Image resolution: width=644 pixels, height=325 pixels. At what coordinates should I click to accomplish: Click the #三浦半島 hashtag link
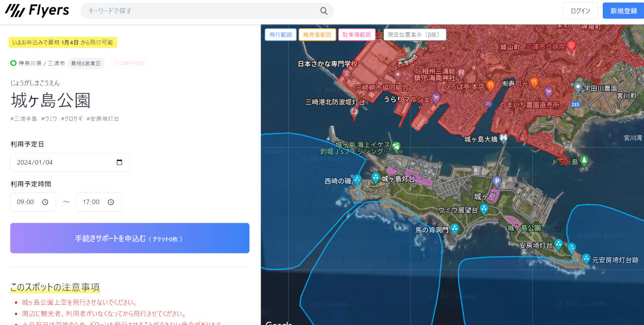[x=24, y=119]
